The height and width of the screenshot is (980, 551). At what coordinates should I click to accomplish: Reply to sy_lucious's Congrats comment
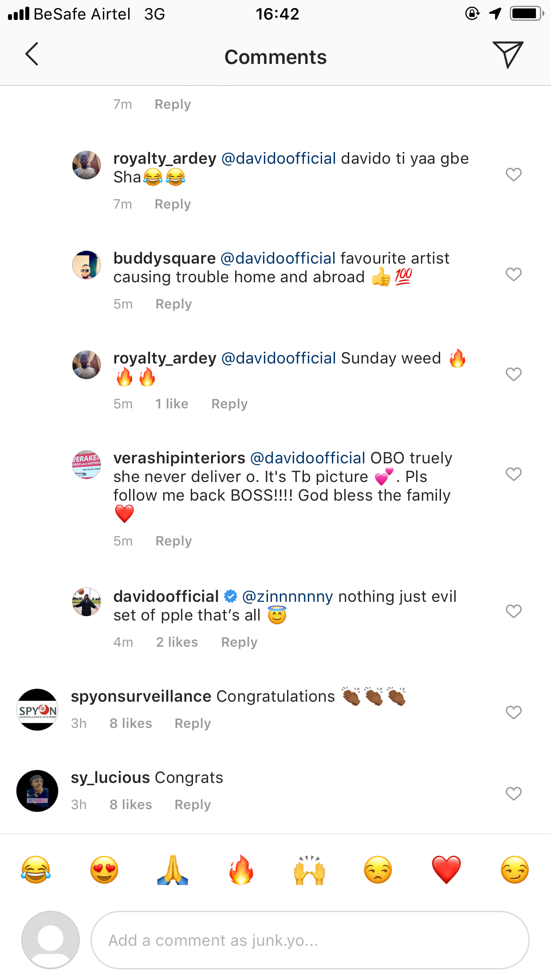pos(193,805)
